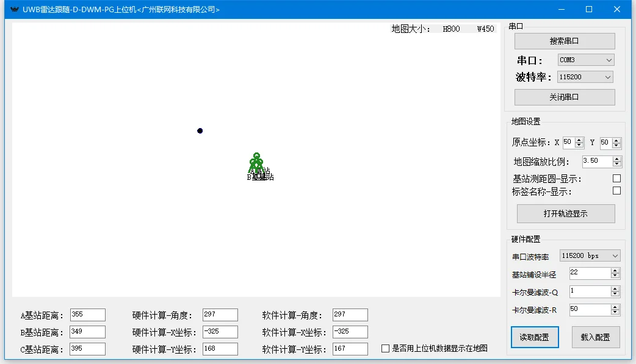Image resolution: width=636 pixels, height=364 pixels.
Task: Increase 基站铺设半径 with up arrow
Action: coord(615,271)
